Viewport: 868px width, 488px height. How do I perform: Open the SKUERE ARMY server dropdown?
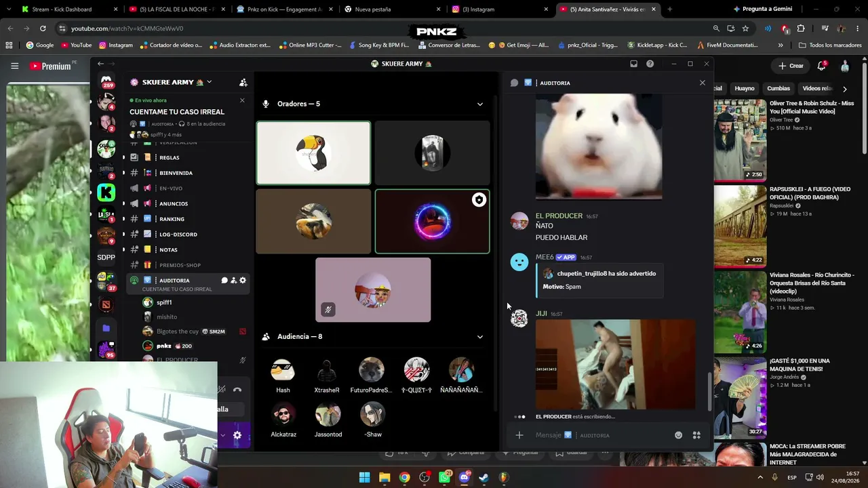209,82
